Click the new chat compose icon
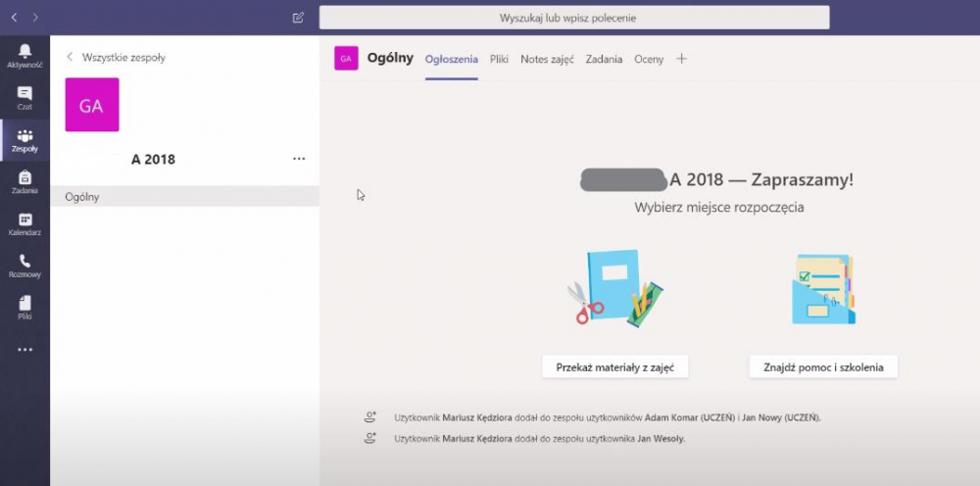 (x=298, y=18)
